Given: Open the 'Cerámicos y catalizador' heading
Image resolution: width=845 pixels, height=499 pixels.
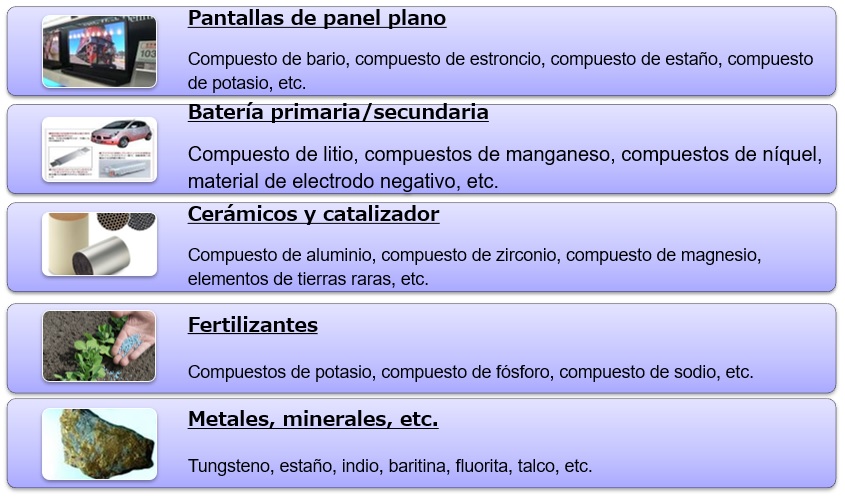Looking at the screenshot, I should click(313, 214).
